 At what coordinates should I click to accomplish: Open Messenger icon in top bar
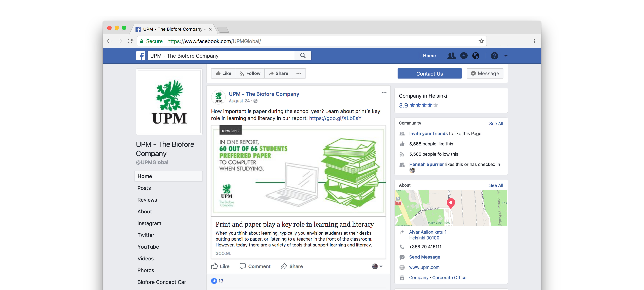464,56
